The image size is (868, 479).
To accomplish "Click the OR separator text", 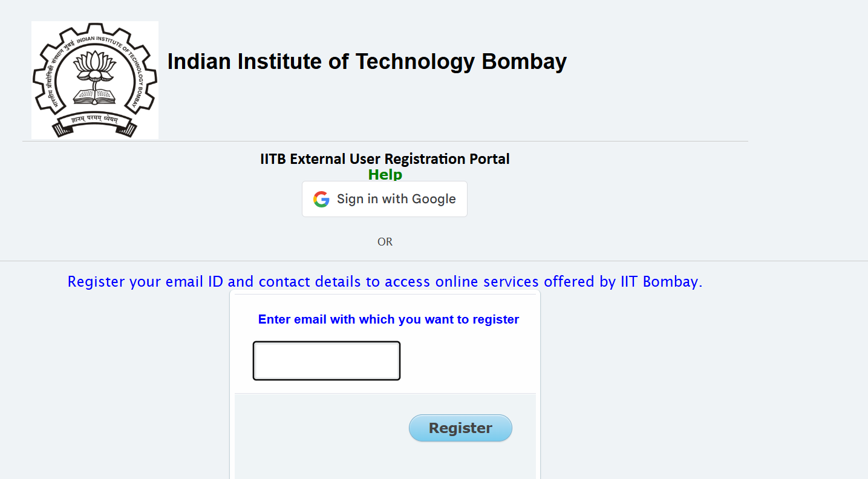I will pos(385,242).
